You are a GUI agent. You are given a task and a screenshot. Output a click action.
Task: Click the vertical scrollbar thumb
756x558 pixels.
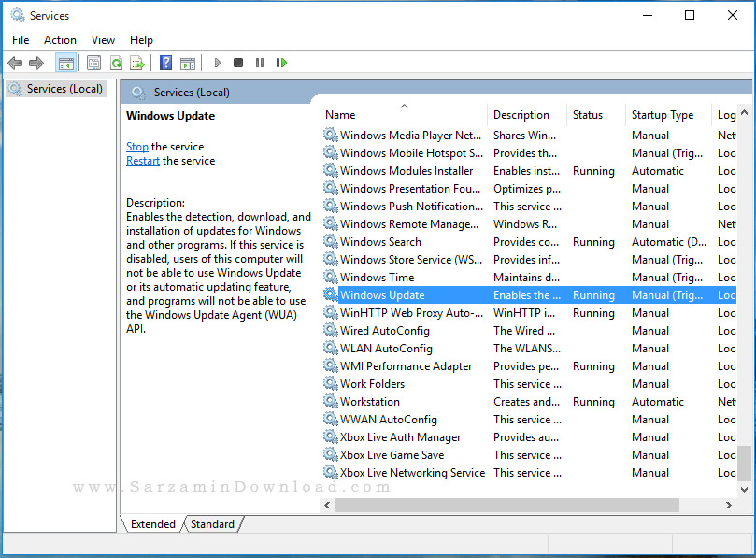744,463
